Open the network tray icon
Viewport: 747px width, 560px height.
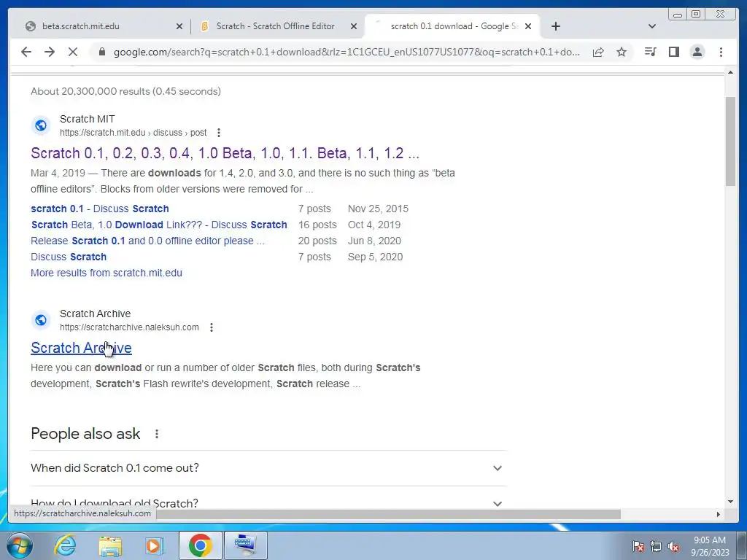(x=656, y=546)
